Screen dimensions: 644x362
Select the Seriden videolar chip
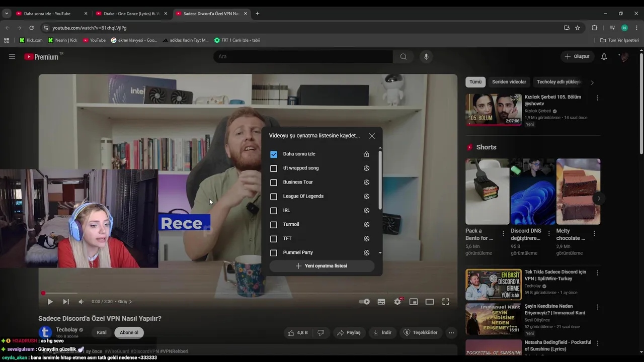coord(509,82)
